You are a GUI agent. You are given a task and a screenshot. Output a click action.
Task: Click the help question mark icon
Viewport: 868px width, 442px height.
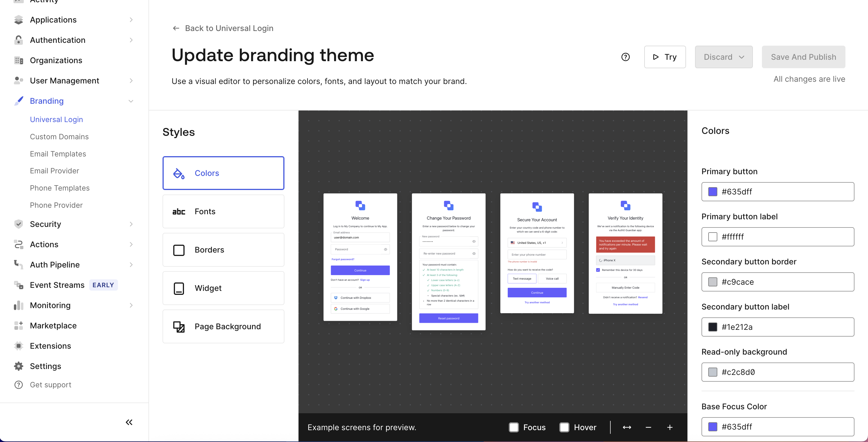[625, 57]
